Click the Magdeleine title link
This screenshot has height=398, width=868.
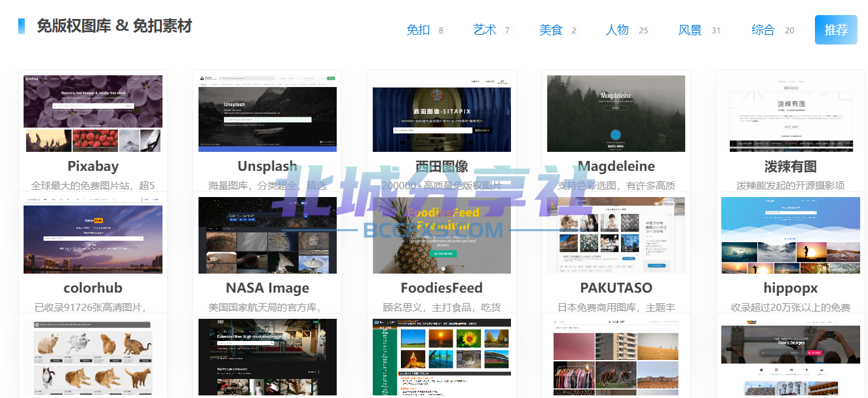pos(616,166)
